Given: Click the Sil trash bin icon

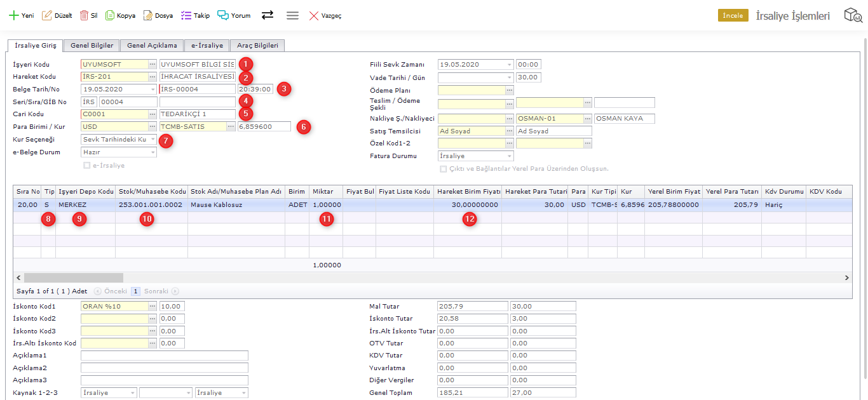Looking at the screenshot, I should tap(84, 15).
